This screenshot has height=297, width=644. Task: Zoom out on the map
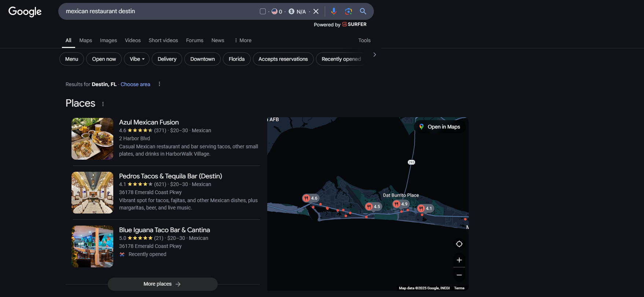(459, 275)
